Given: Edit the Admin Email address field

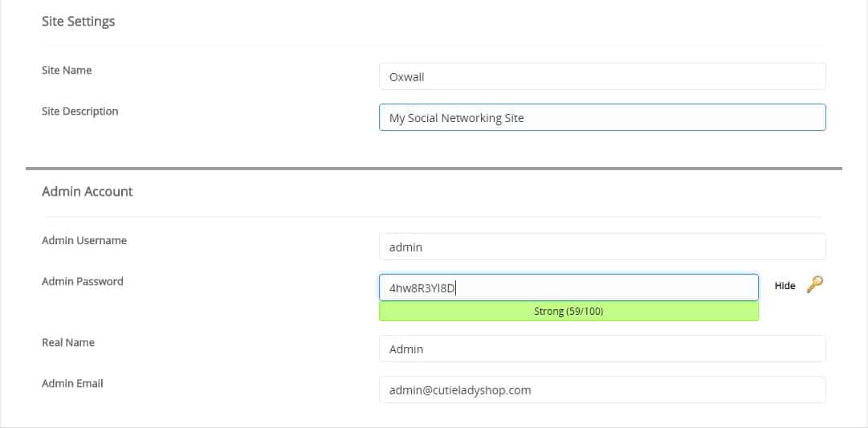Looking at the screenshot, I should pos(602,389).
